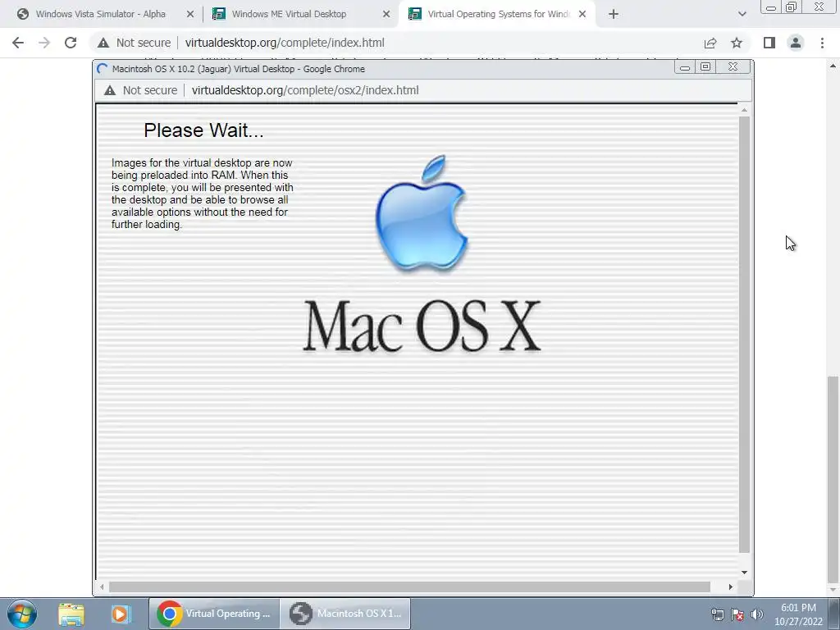The width and height of the screenshot is (840, 630).
Task: Click popup horizontal scrollbar right arrow
Action: (731, 587)
